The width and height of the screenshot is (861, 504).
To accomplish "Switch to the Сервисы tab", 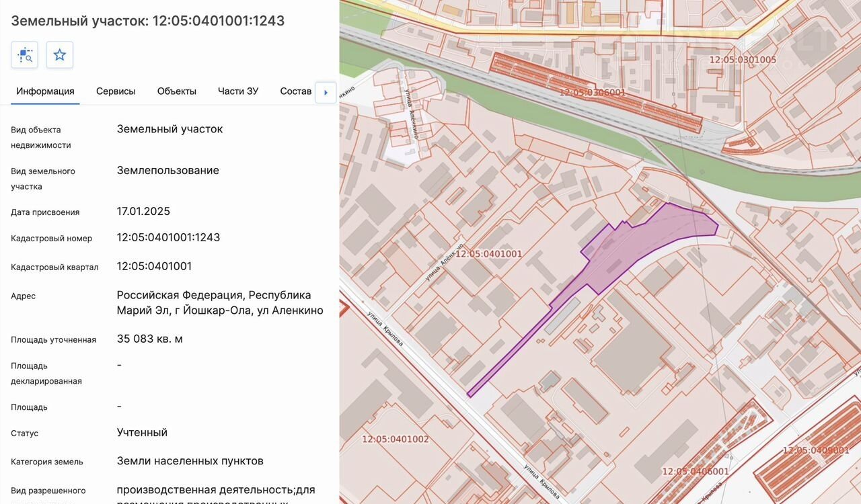I will coord(116,91).
